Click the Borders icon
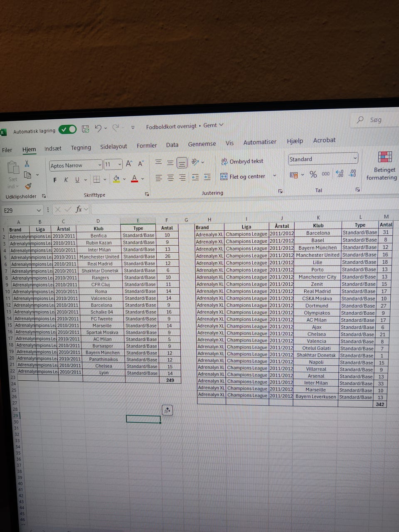 [96, 179]
